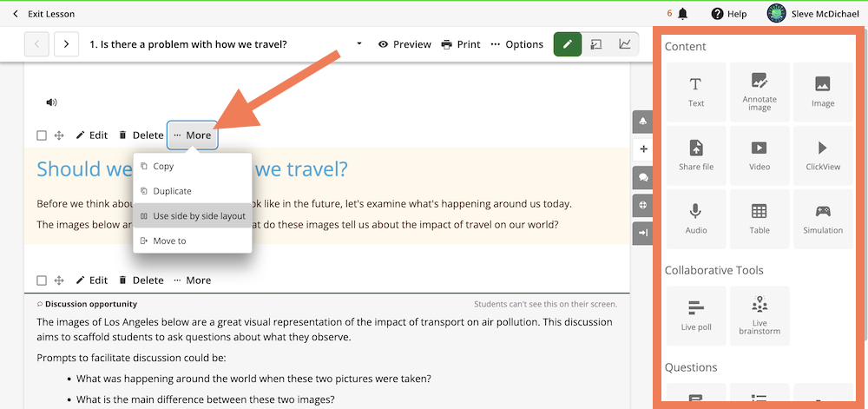Add a ClickView content block
Screen dimensions: 868x409
tap(823, 155)
